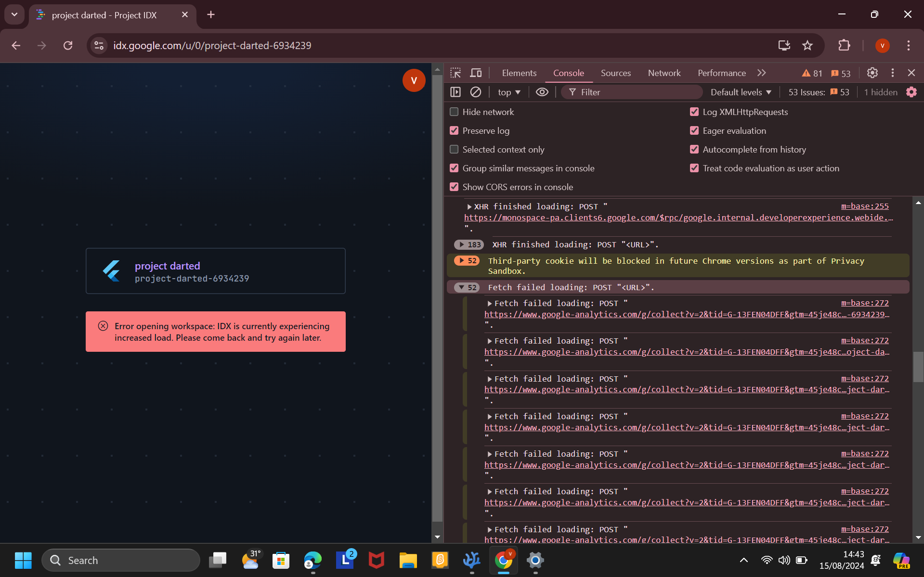Screen dimensions: 924x577
Task: Open the m=base:255 source link
Action: [864, 206]
